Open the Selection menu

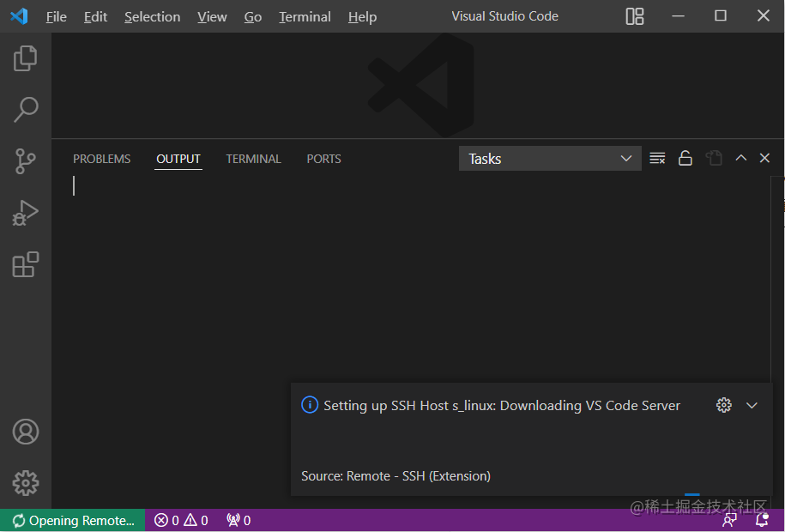152,16
